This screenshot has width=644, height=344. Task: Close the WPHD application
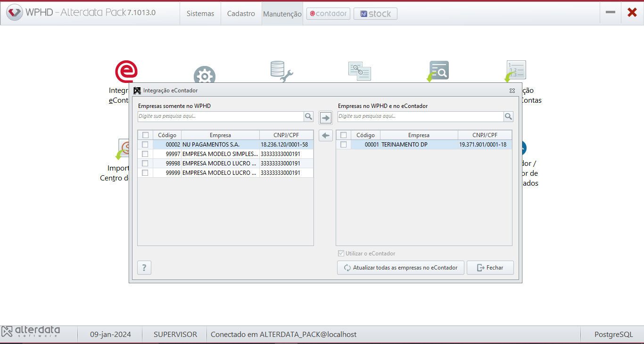[x=632, y=12]
